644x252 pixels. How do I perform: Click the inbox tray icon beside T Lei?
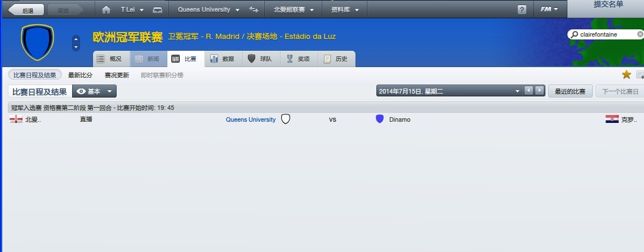[157, 10]
